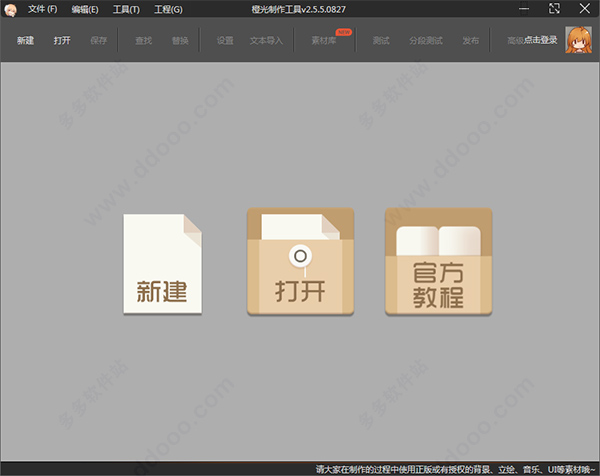Open 设置 from the toolbar
The image size is (600, 476).
(x=225, y=41)
